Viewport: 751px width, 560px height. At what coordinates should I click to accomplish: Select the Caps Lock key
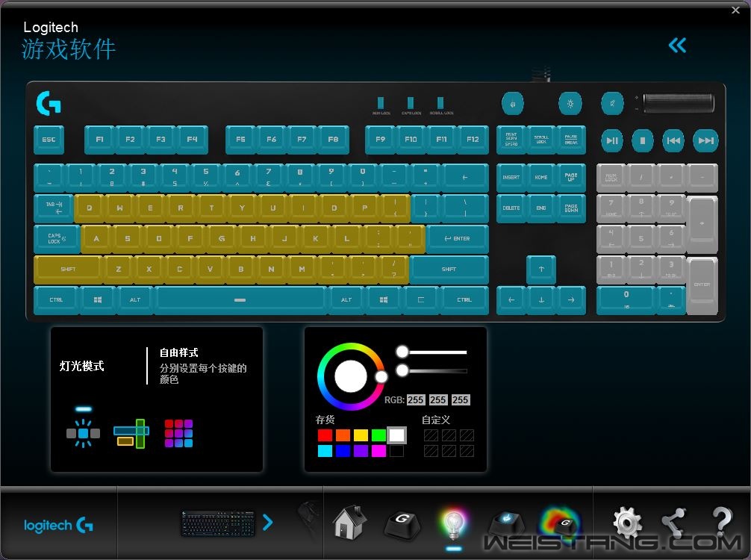57,239
